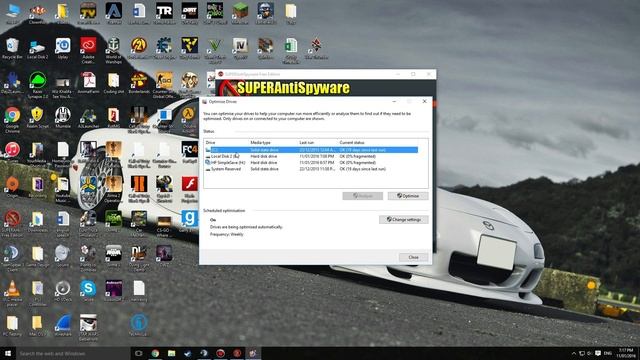640x360 pixels.
Task: Switch to Chrome from the taskbar
Action: coord(155,353)
